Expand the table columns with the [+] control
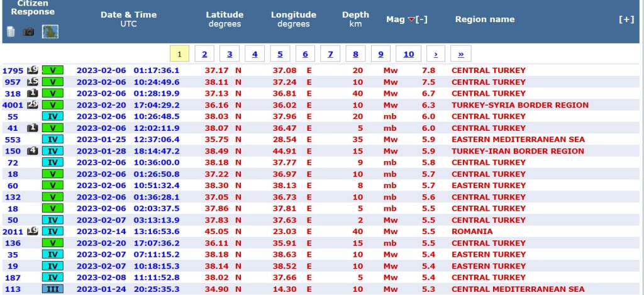This screenshot has height=295, width=644. 626,19
